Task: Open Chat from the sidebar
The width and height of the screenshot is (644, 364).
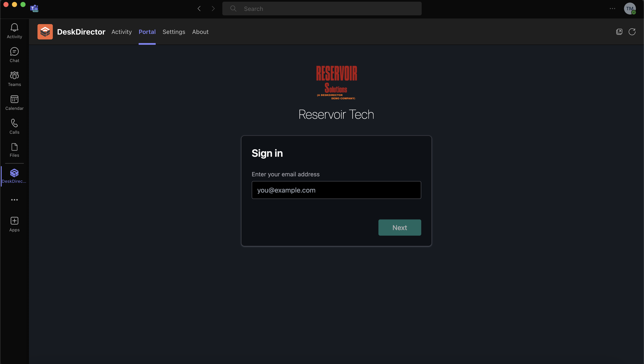Action: (x=14, y=55)
